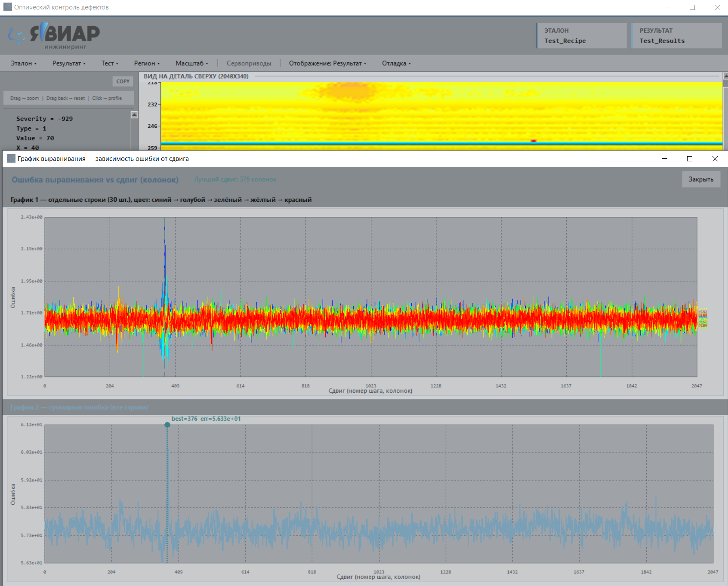Click the COPY button
The height and width of the screenshot is (586, 728).
pyautogui.click(x=123, y=81)
